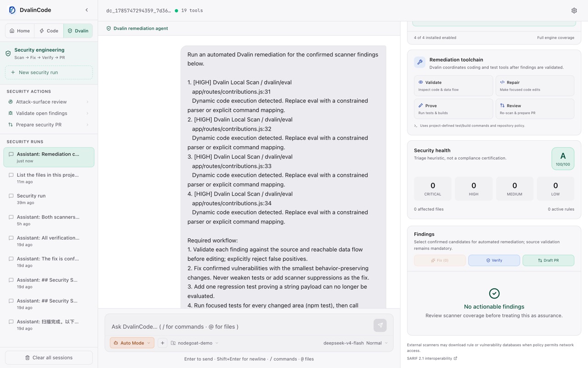The width and height of the screenshot is (588, 368).
Task: Click the 'Full engine coverage' text
Action: click(556, 38)
